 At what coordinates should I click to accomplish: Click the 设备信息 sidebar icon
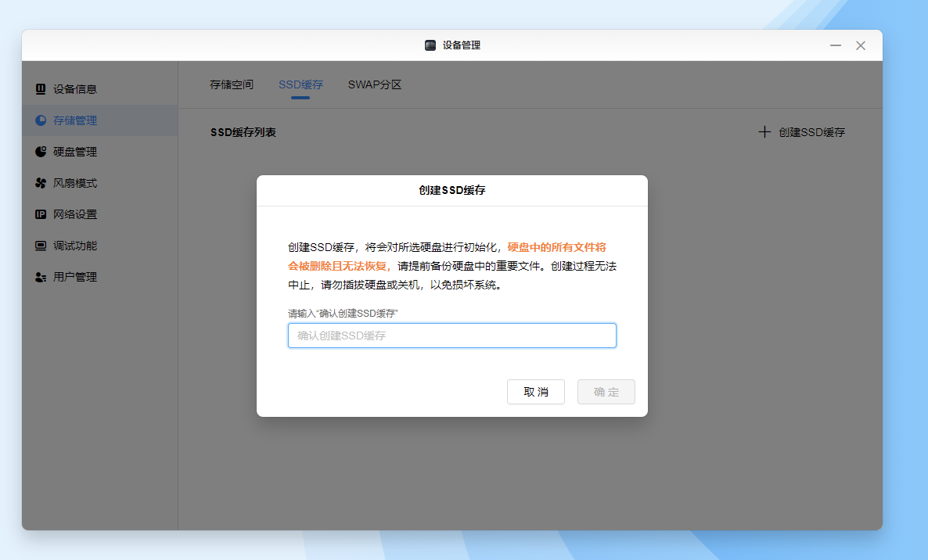point(41,89)
